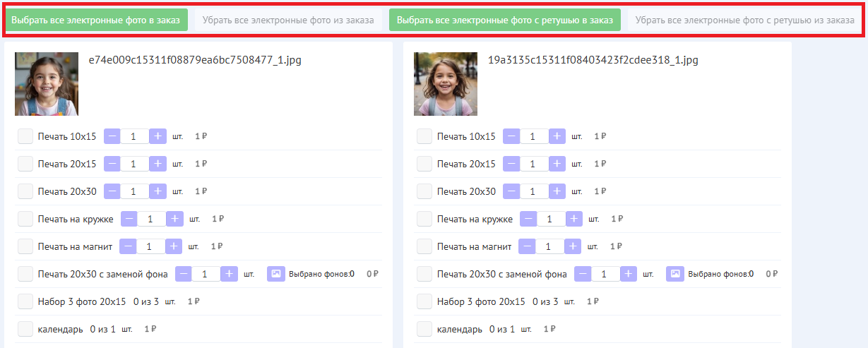Image resolution: width=868 pixels, height=348 pixels.
Task: Select Набор 3 фото 20х15 for first photo
Action: (x=25, y=301)
